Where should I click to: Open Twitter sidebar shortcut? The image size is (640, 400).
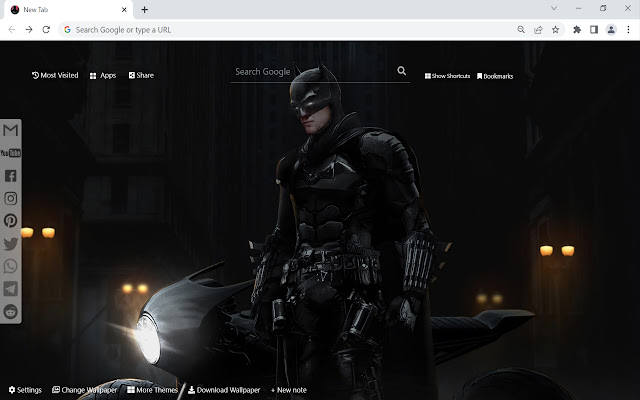(11, 244)
